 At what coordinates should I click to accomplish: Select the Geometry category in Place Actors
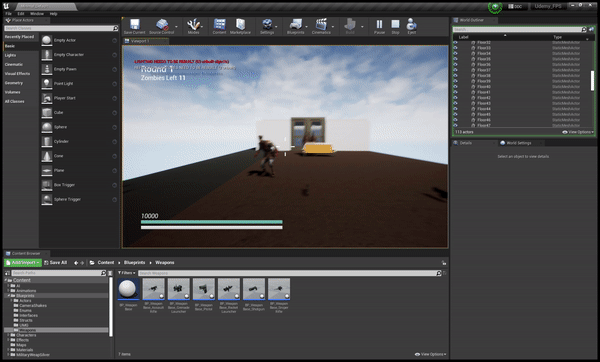(14, 83)
